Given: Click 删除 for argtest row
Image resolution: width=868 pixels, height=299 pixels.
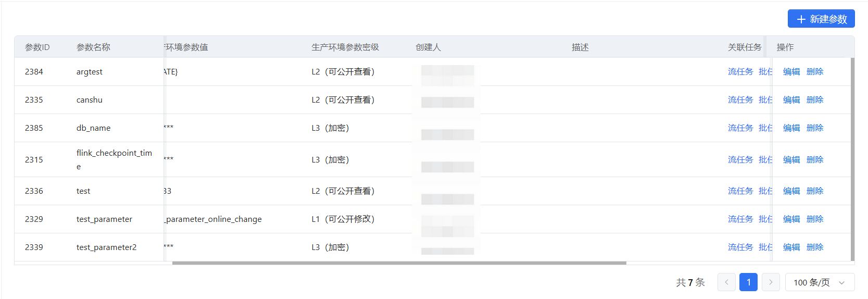Looking at the screenshot, I should coord(814,72).
